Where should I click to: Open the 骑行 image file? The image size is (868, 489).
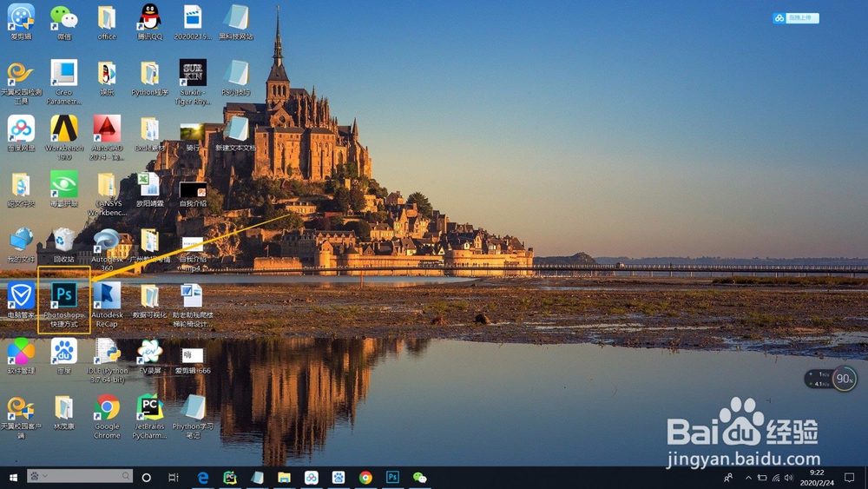(193, 136)
